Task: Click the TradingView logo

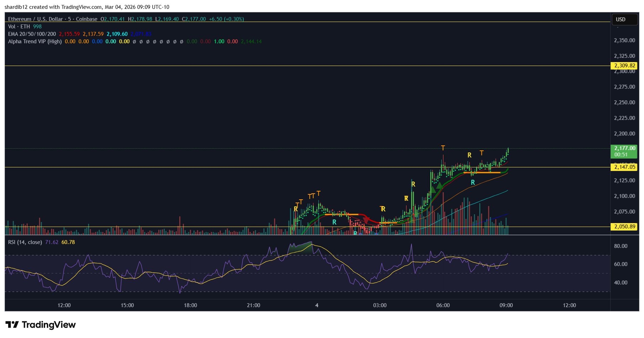Action: pos(40,325)
